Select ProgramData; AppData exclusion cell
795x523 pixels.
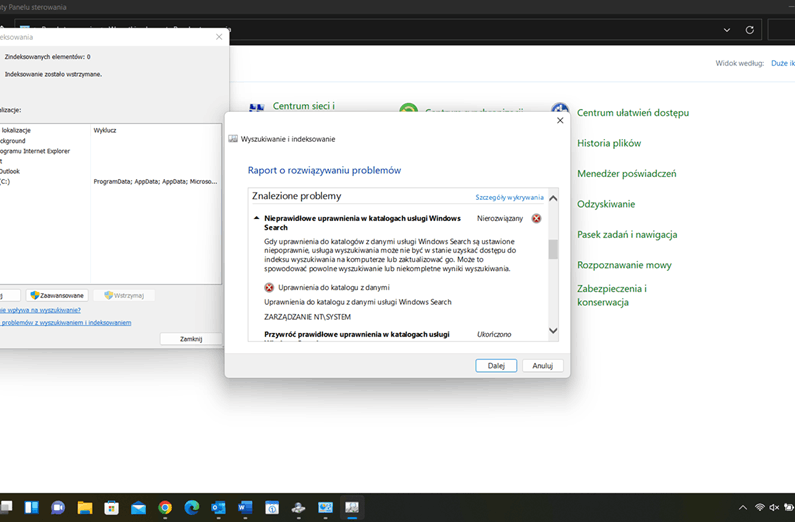[155, 181]
